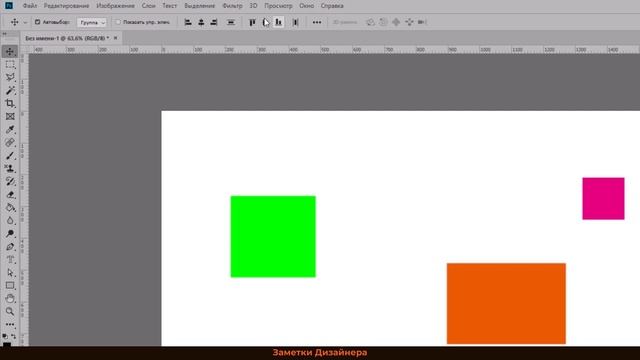
Task: Toggle Показать упр. элем. checkbox
Action: 118,22
